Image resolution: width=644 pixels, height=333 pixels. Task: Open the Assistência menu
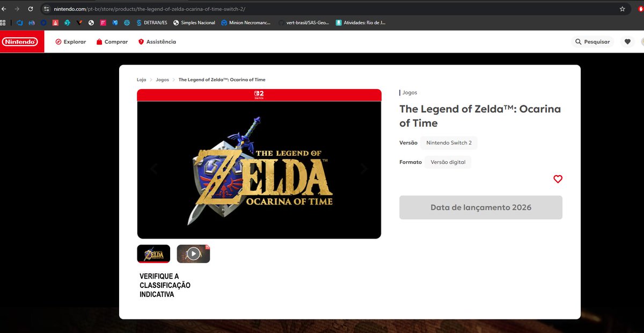click(x=157, y=41)
